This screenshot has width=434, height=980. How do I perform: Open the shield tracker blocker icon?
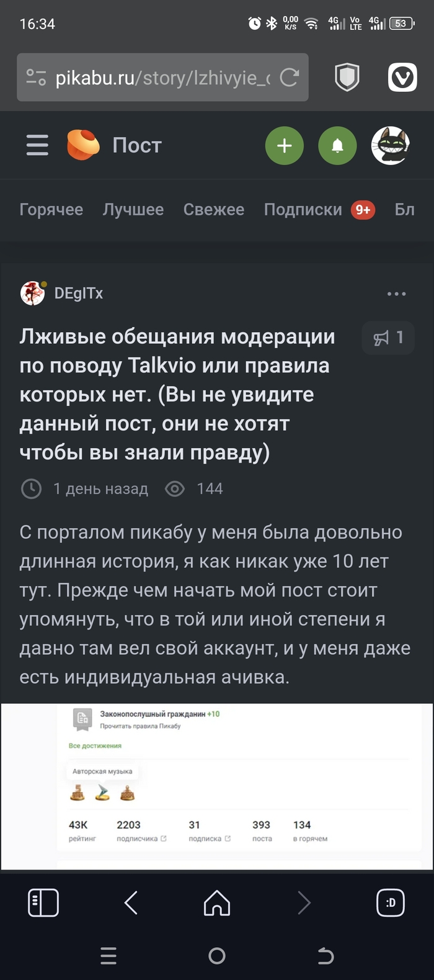click(347, 78)
